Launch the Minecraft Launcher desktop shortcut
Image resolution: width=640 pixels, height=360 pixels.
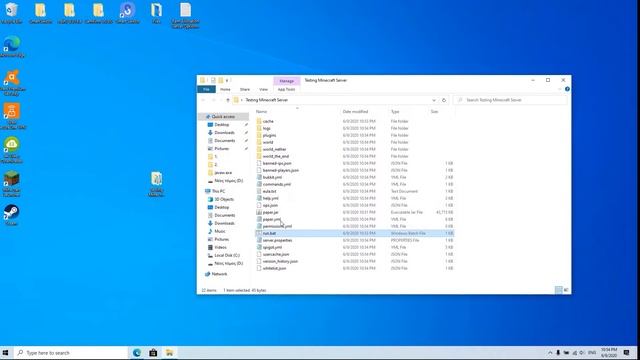point(12,184)
